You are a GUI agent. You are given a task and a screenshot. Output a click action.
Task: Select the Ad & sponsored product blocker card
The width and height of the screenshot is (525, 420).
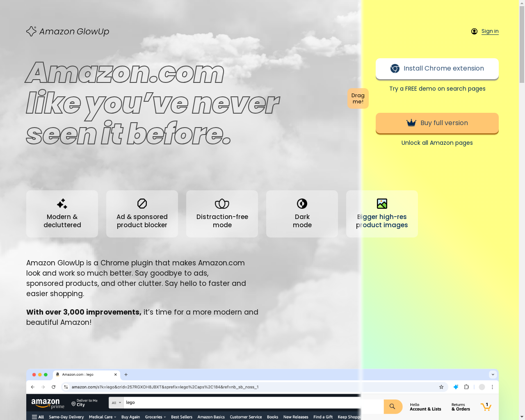pyautogui.click(x=142, y=214)
